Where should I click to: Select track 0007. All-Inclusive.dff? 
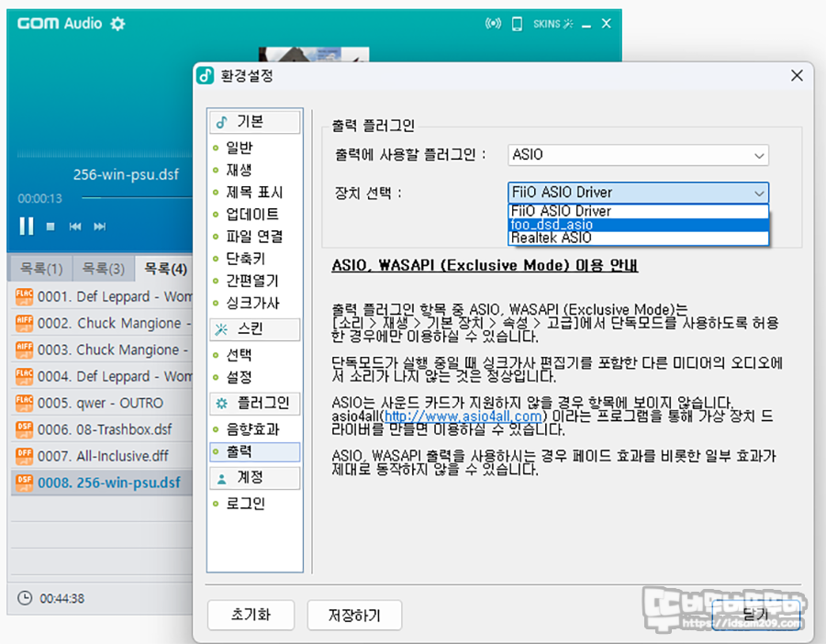102,456
